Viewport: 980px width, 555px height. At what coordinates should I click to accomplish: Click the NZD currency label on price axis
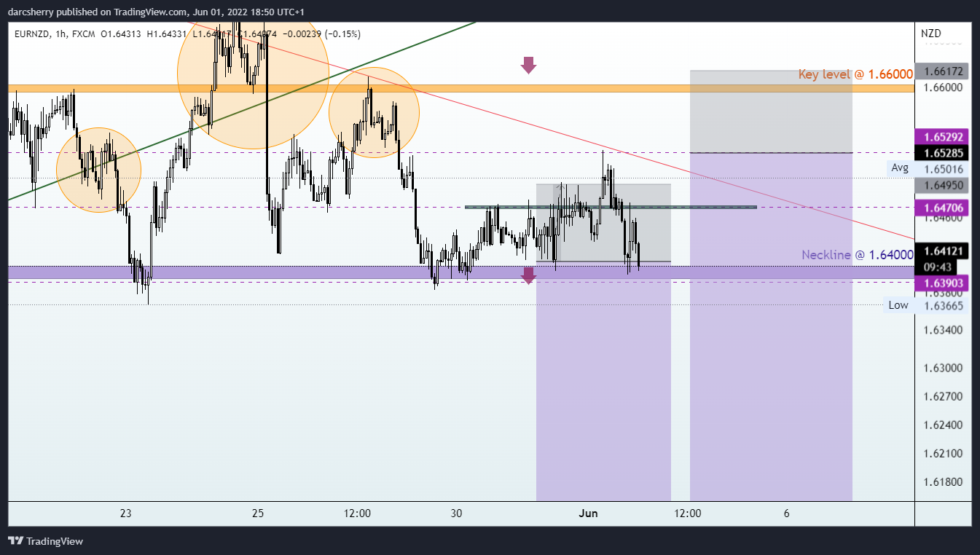click(x=930, y=34)
